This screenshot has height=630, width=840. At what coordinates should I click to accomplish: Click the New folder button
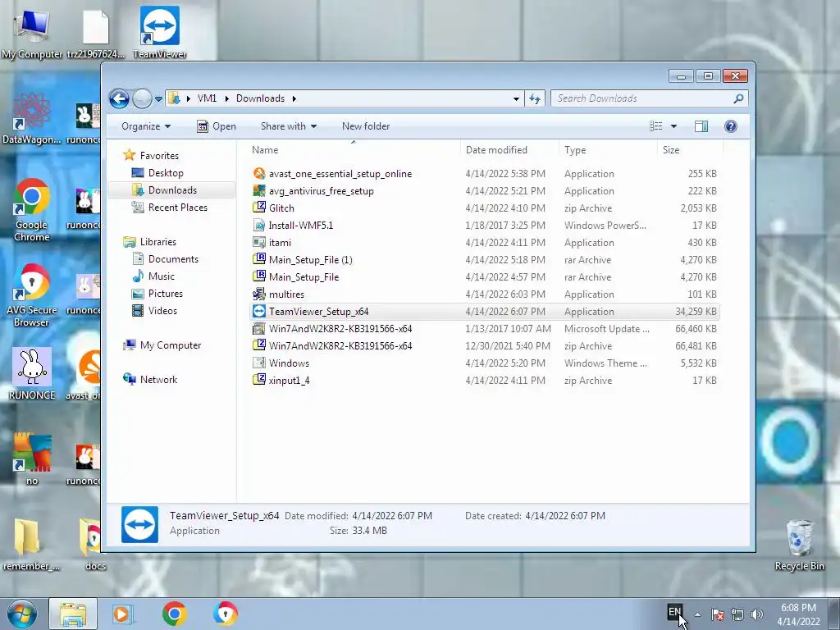click(366, 126)
